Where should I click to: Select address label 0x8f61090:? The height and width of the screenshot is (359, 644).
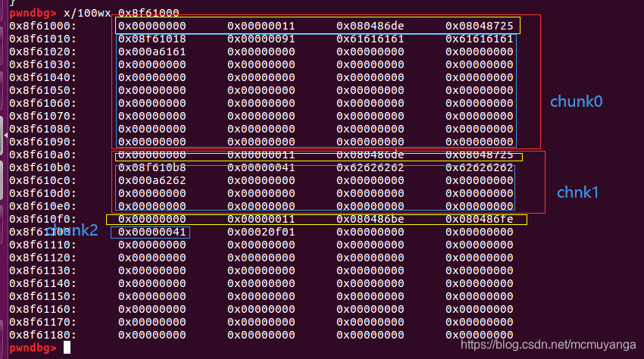(42, 142)
